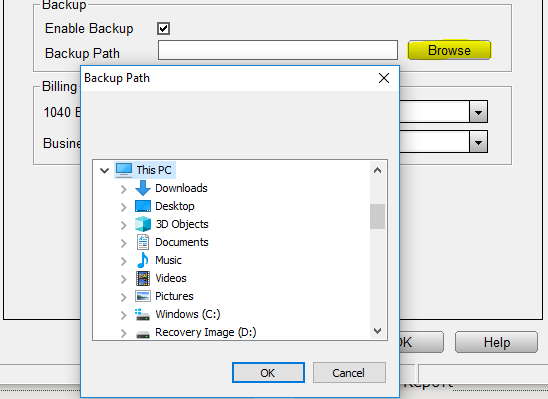This screenshot has height=399, width=548.
Task: Pick the Documents folder icon
Action: pos(143,242)
